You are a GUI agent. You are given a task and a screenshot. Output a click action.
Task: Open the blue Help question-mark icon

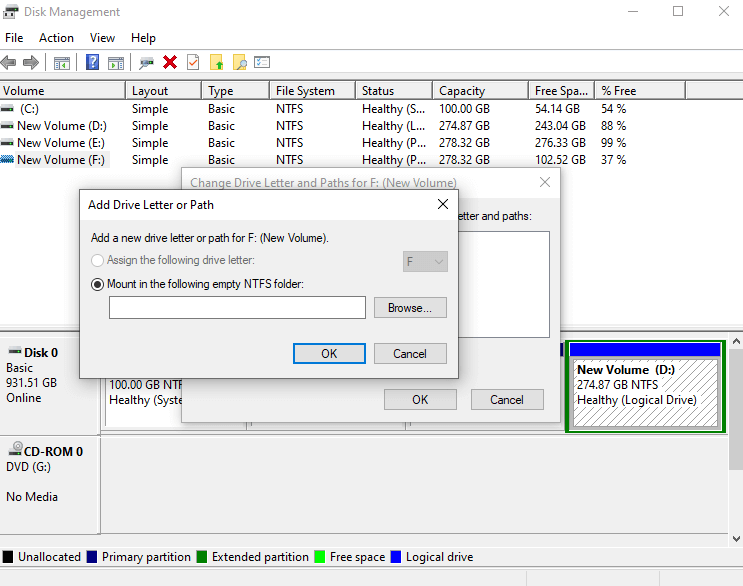(92, 62)
